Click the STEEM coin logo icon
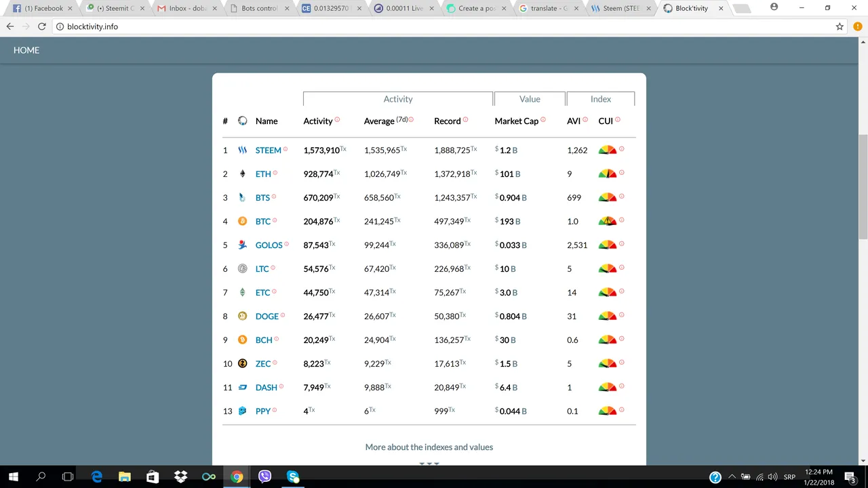Screen dimensions: 868x488 (242, 150)
